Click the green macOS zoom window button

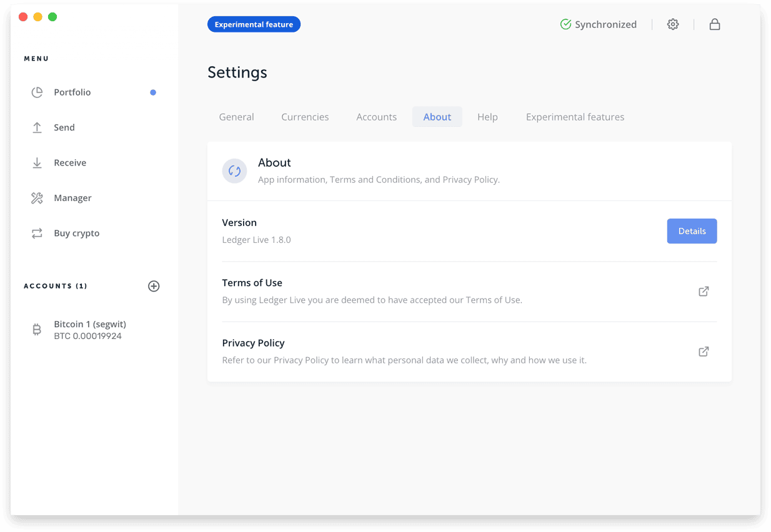(x=52, y=17)
